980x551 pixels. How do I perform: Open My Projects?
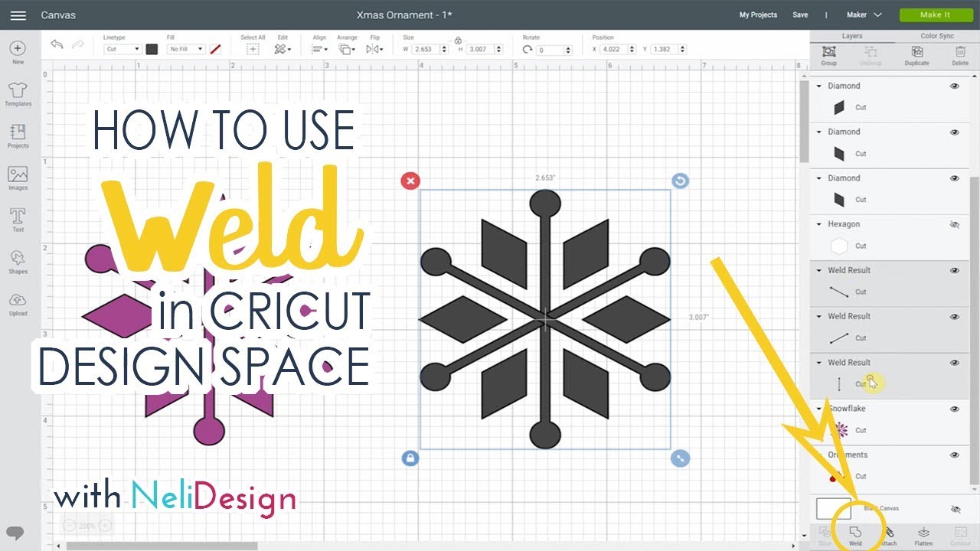pos(758,15)
